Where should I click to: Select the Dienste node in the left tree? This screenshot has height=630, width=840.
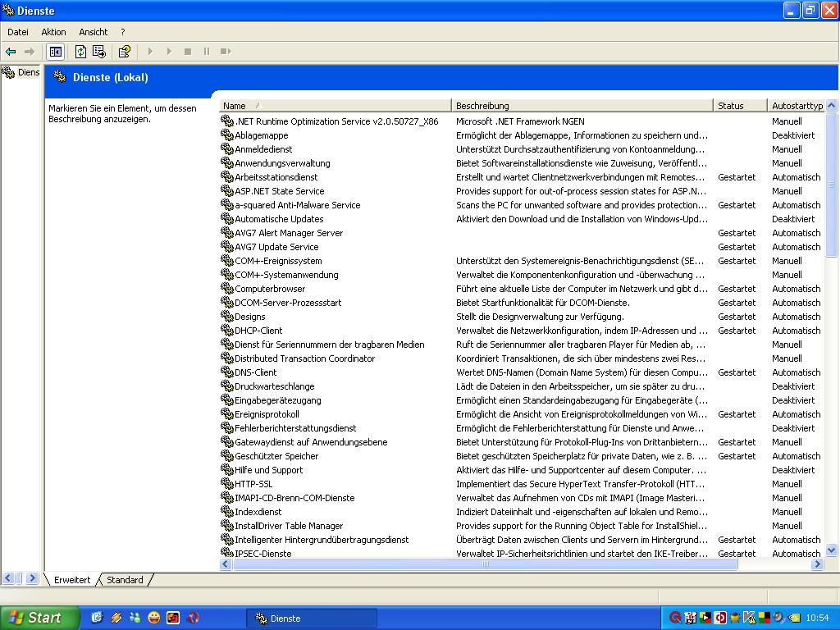tap(21, 72)
